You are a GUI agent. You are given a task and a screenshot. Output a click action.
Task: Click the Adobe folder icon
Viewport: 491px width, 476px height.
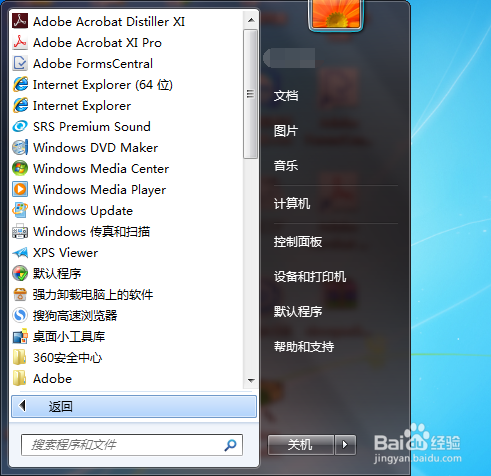tap(20, 378)
